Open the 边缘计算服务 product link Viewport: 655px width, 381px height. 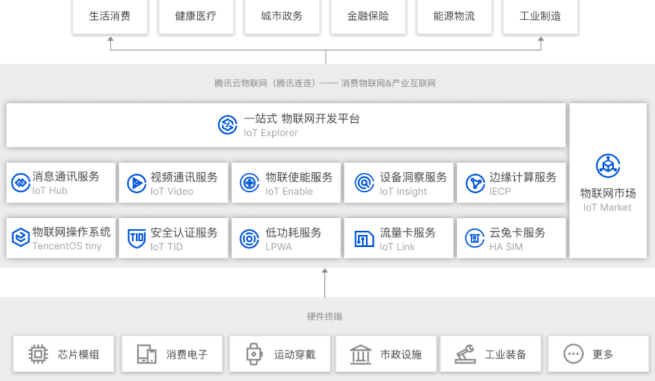point(523,177)
